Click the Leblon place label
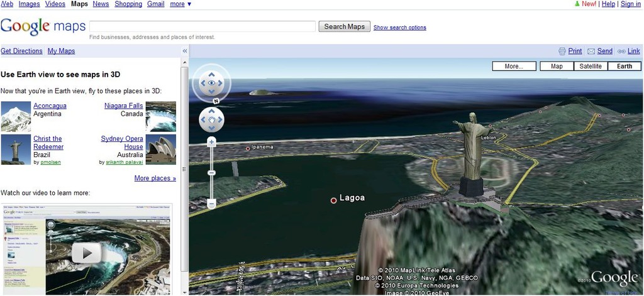Screen dimensions: 644x296 click(488, 138)
